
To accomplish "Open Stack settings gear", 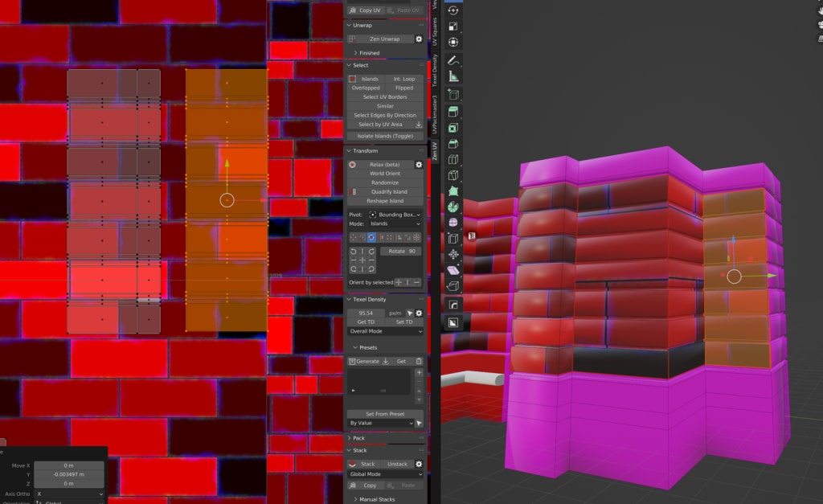I will (x=419, y=464).
